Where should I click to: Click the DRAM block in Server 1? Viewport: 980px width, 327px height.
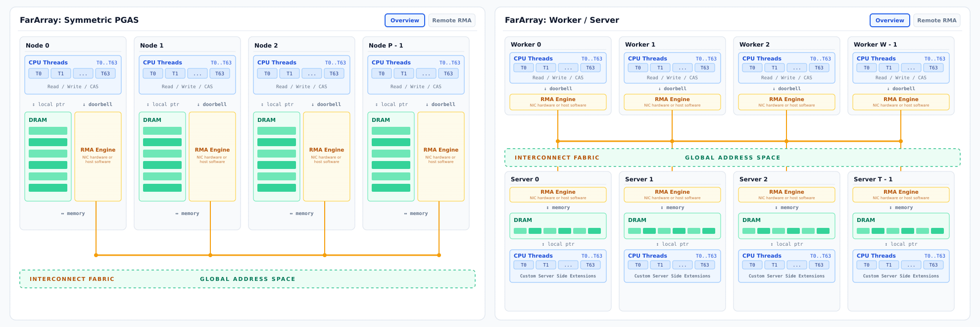(x=672, y=226)
